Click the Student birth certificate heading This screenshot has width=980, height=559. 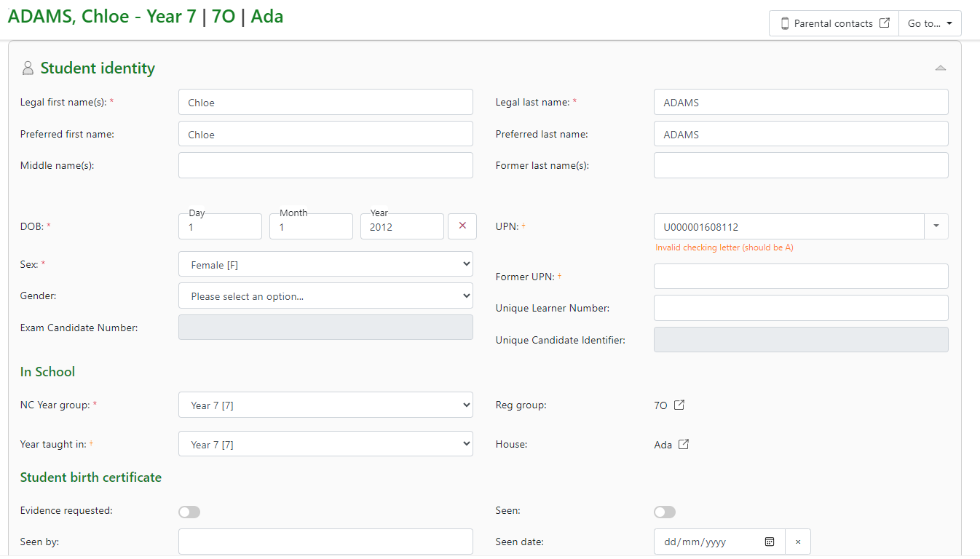pyautogui.click(x=91, y=477)
